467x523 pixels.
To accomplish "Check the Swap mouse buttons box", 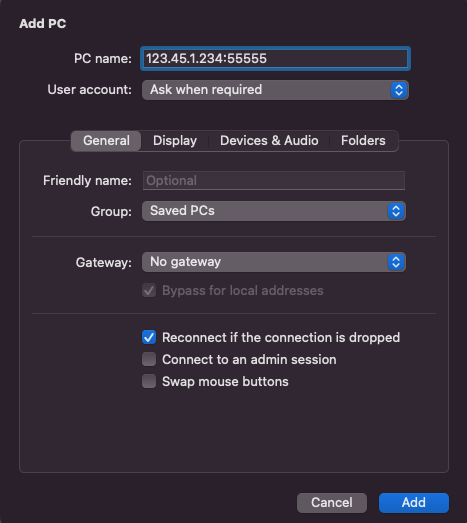I will (149, 381).
